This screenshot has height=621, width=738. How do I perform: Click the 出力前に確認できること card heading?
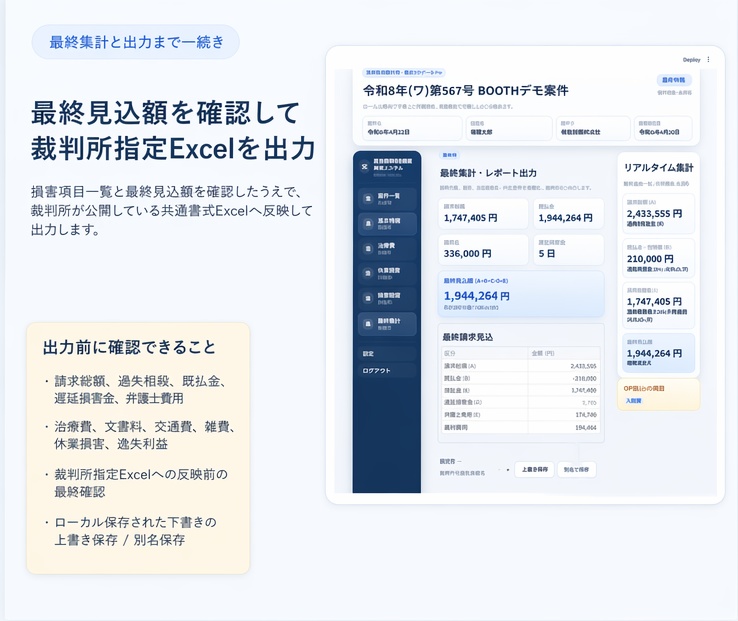pyautogui.click(x=129, y=347)
